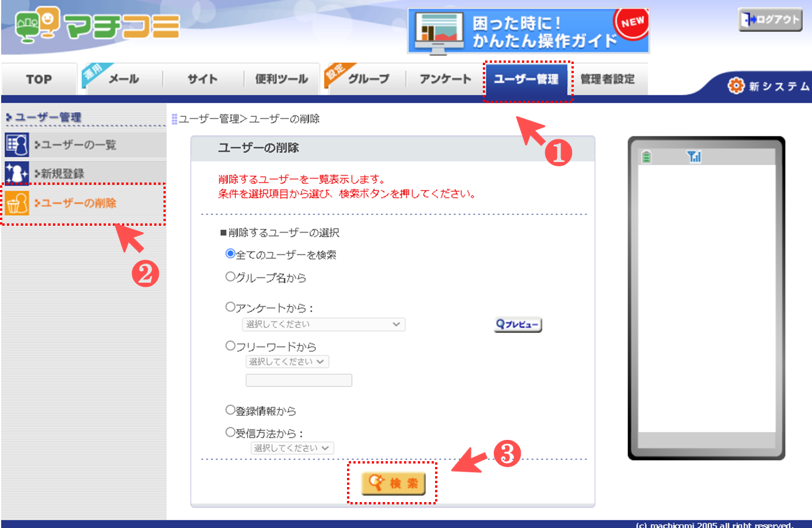Open the easy operation guide banner

[528, 32]
